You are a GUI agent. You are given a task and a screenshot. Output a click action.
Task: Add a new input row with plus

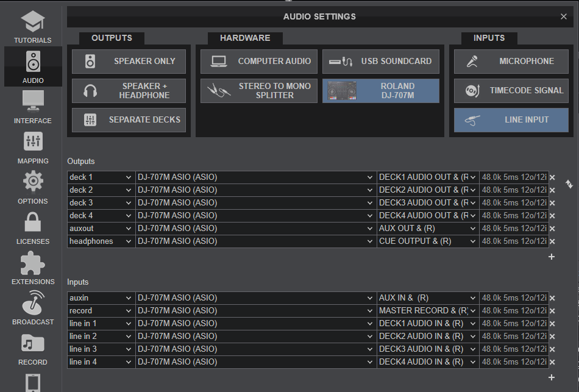552,377
